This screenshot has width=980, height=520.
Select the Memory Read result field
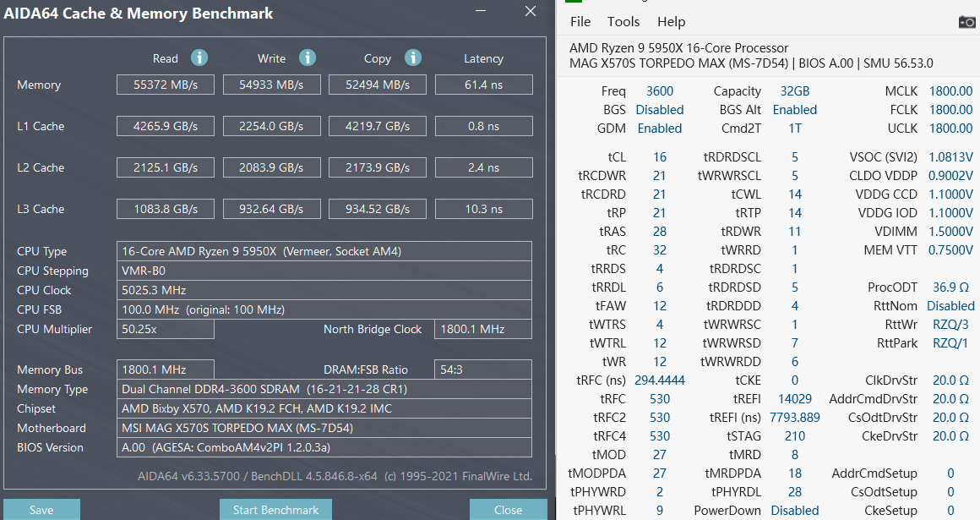click(166, 85)
